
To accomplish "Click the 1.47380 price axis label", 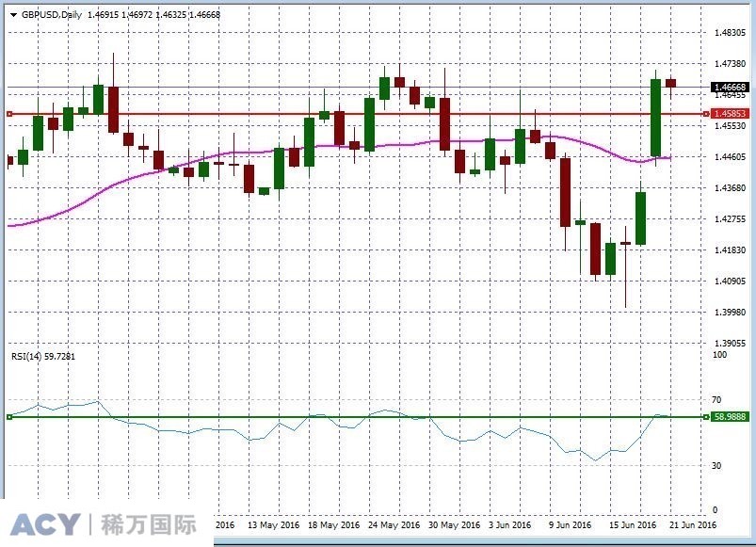I will click(730, 64).
